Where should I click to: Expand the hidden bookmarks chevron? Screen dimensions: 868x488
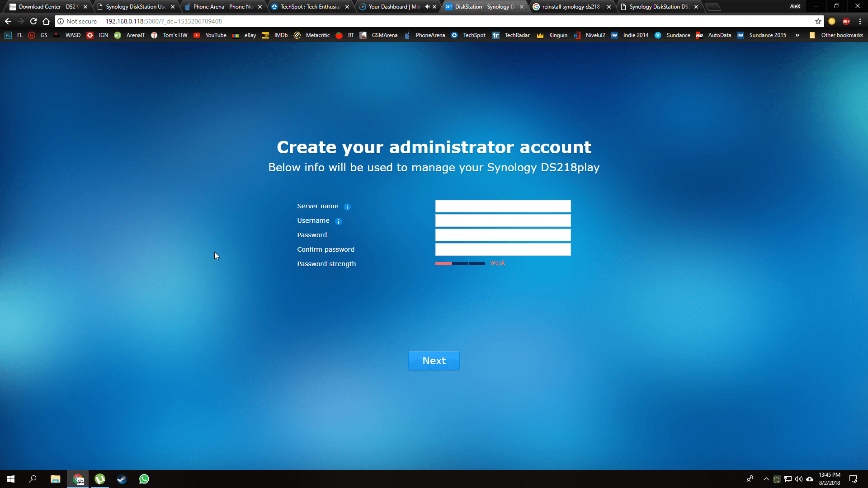tap(797, 35)
